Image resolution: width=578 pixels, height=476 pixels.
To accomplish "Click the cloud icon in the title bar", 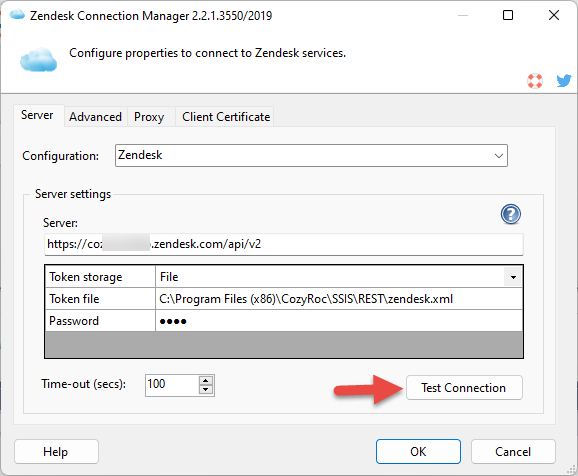I will [17, 15].
